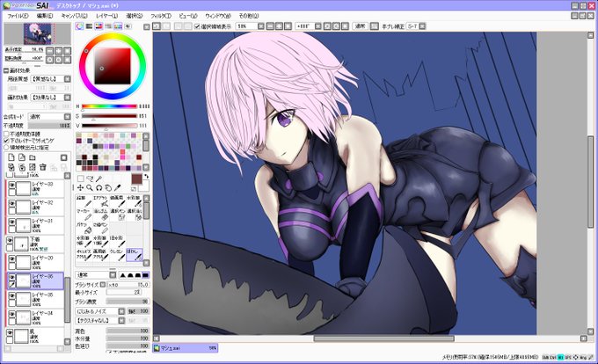Screen dimensions: 598x364
Task: Open the キャンバス menu
Action: point(74,16)
